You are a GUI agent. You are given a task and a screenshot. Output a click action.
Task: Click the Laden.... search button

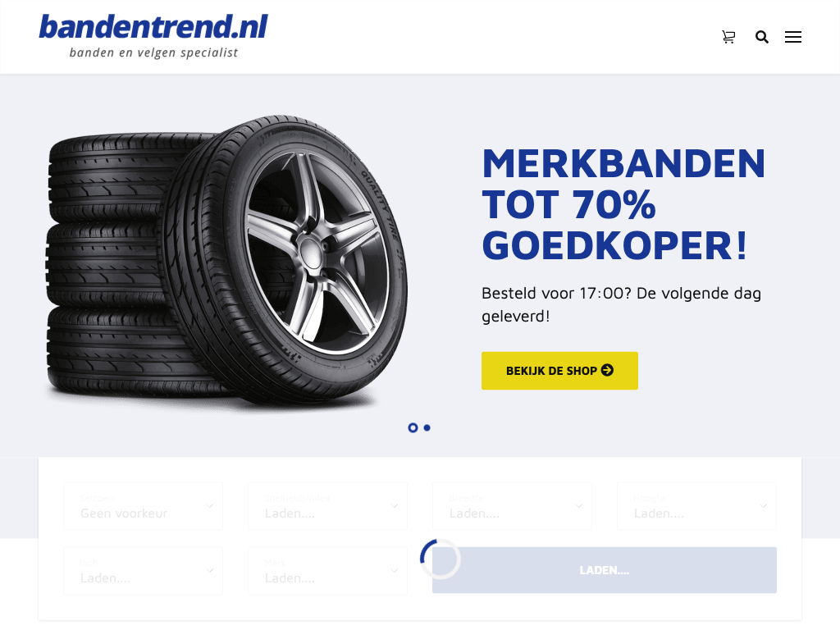click(605, 570)
